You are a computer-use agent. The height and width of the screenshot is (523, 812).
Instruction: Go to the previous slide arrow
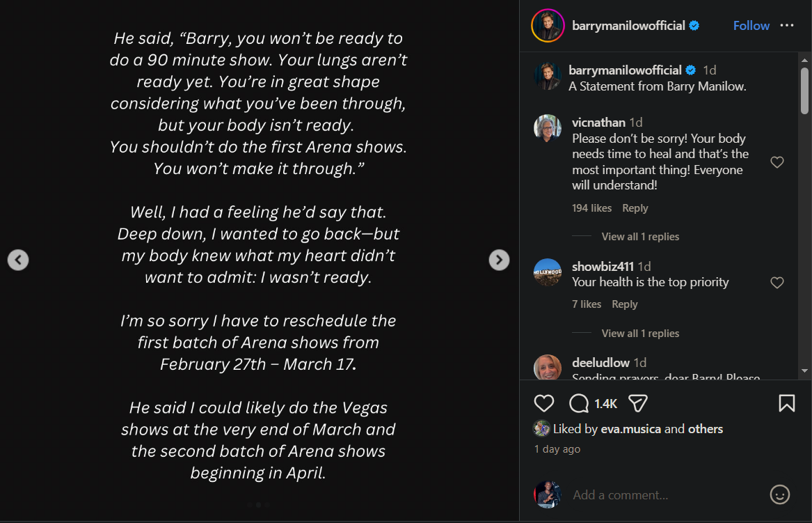[18, 260]
